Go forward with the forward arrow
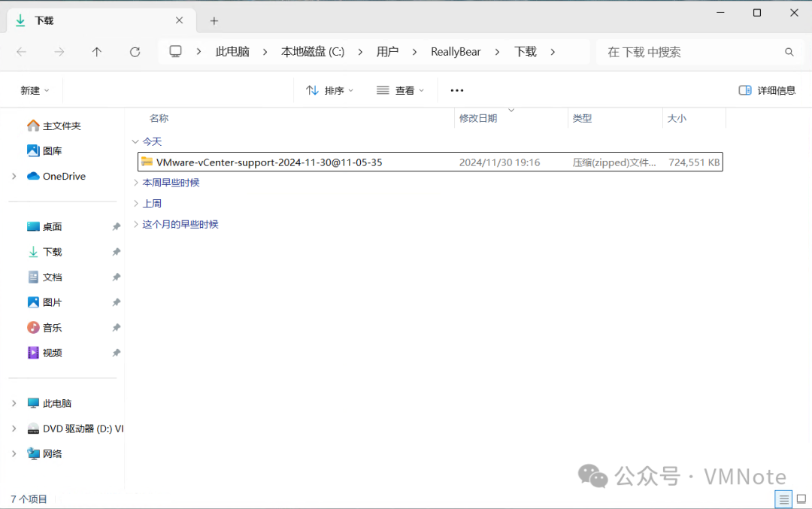This screenshot has height=509, width=812. coord(59,52)
